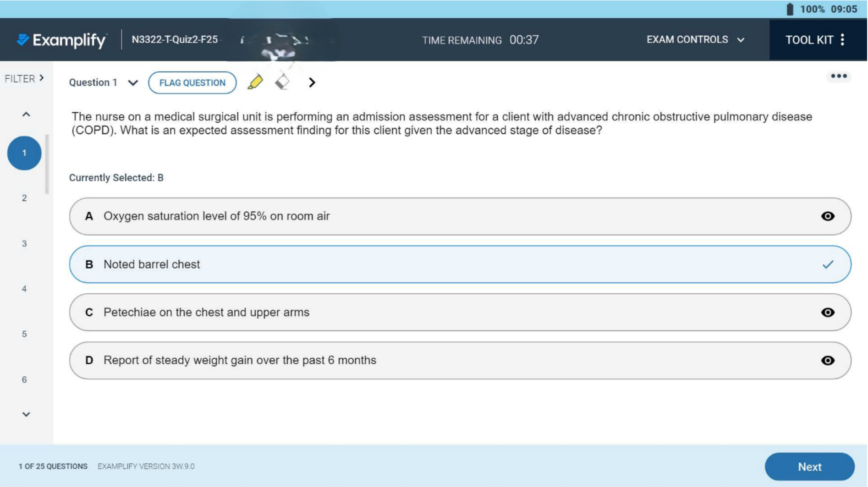The width and height of the screenshot is (868, 487).
Task: Go to next question using arrow icon
Action: point(312,82)
